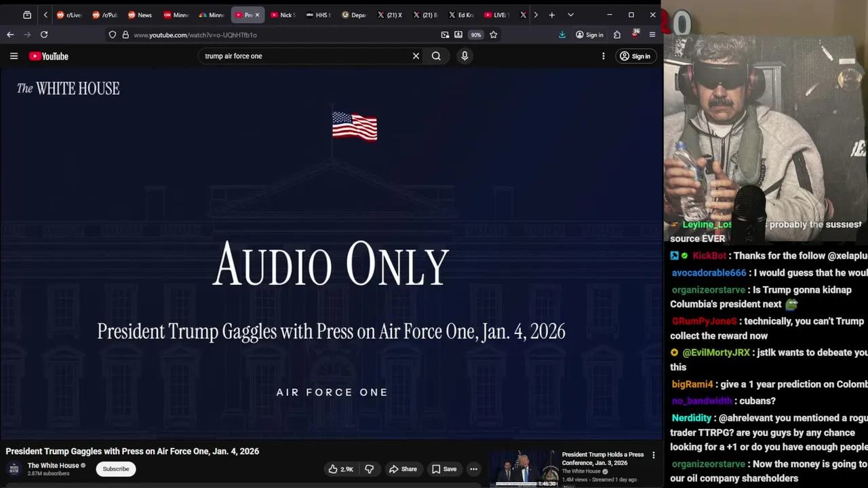Click the YouTube search magnifier button
Viewport: 868px width, 488px height.
(x=436, y=56)
